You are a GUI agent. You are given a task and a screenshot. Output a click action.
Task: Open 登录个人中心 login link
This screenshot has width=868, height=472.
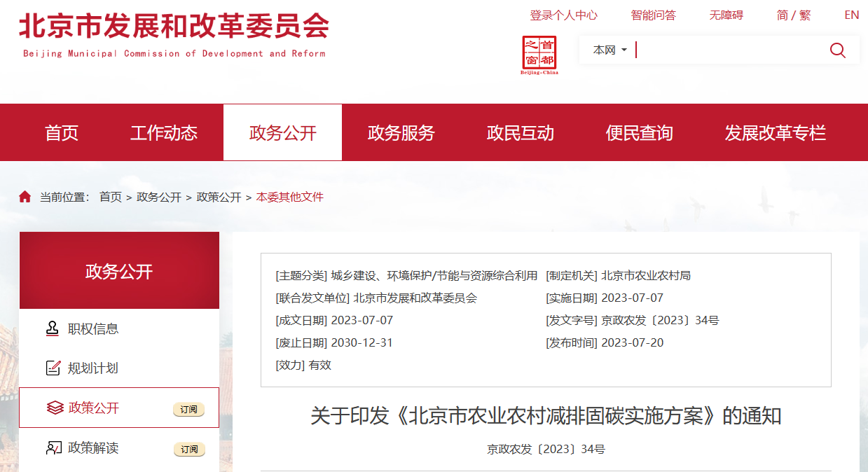click(563, 15)
